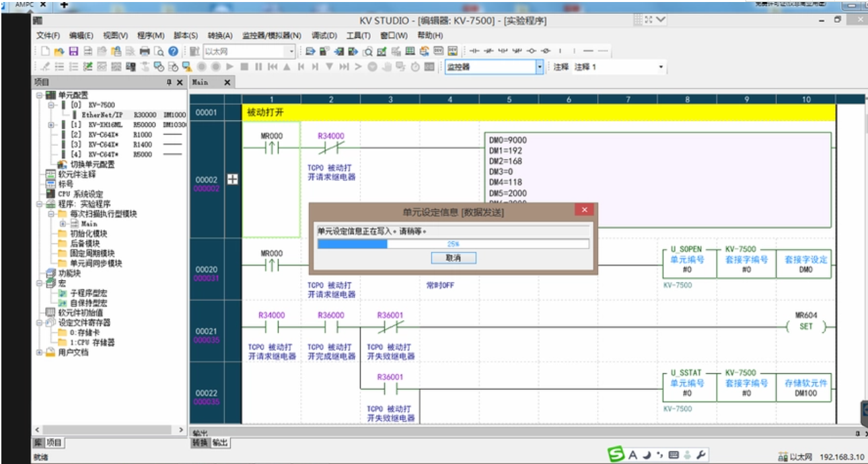Image resolution: width=868 pixels, height=464 pixels.
Task: Expand the 用户文档 tree node
Action: [x=40, y=352]
